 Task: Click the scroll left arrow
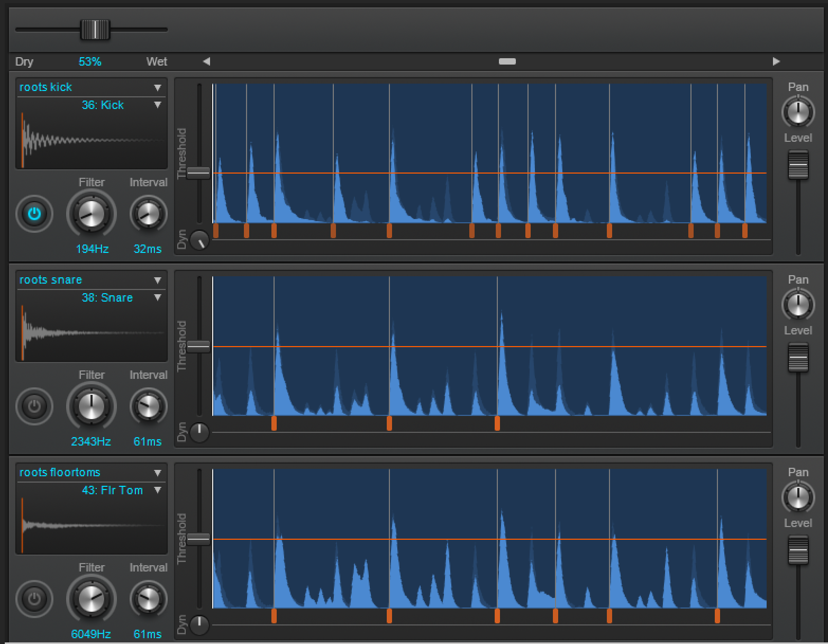point(206,61)
